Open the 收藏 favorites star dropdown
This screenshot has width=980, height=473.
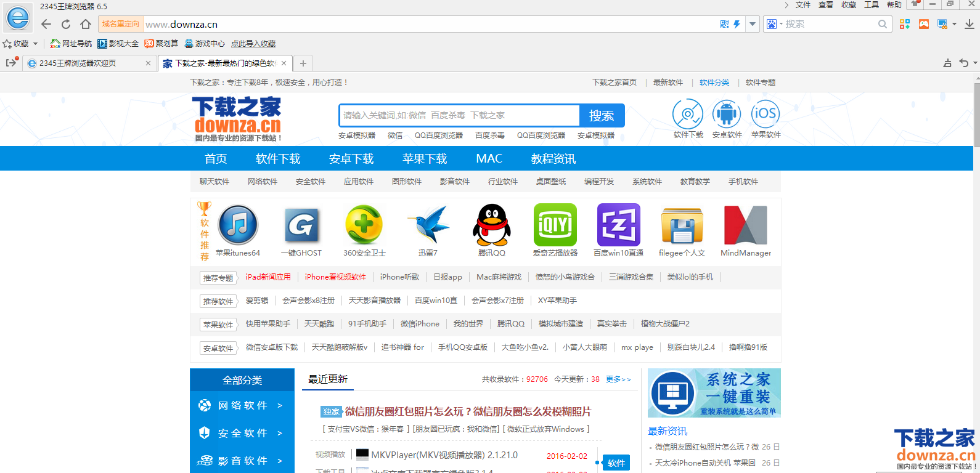pos(20,44)
